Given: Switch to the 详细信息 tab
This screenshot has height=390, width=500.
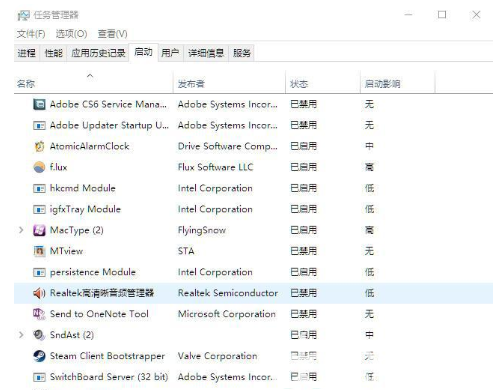Looking at the screenshot, I should point(206,53).
